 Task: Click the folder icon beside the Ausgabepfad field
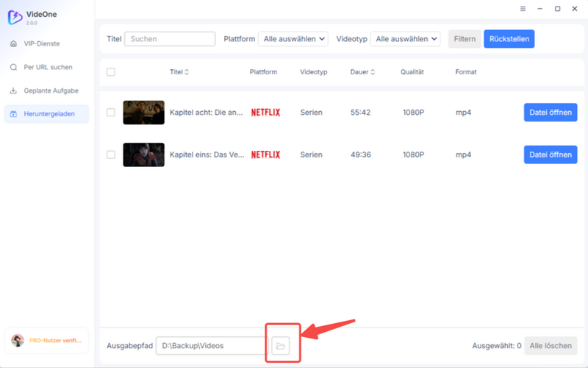[x=281, y=345]
